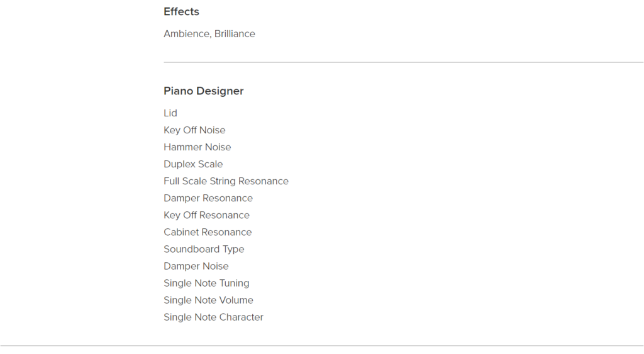Click Damper Noise in the list
644x354 pixels.
pyautogui.click(x=196, y=266)
